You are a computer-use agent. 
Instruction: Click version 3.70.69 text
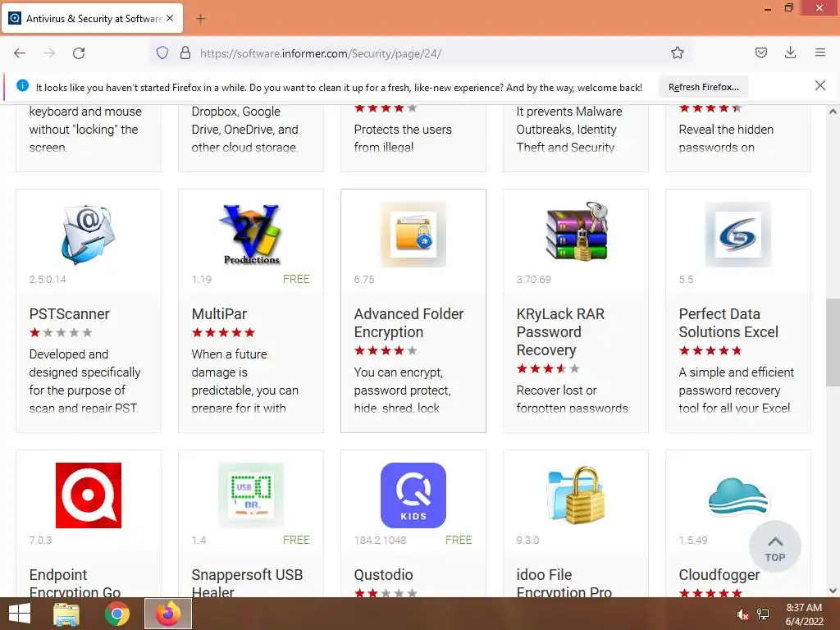point(533,279)
